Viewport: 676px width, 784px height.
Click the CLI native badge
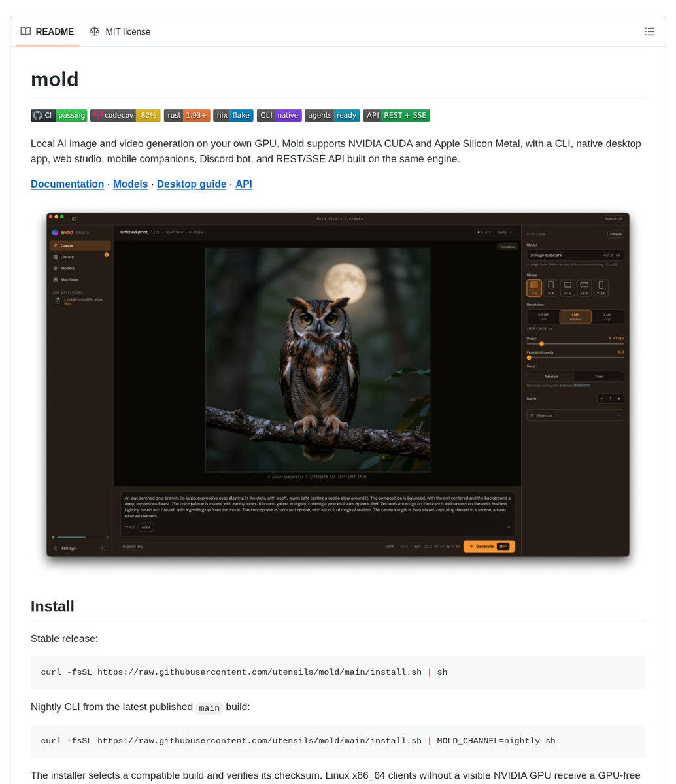coord(279,116)
